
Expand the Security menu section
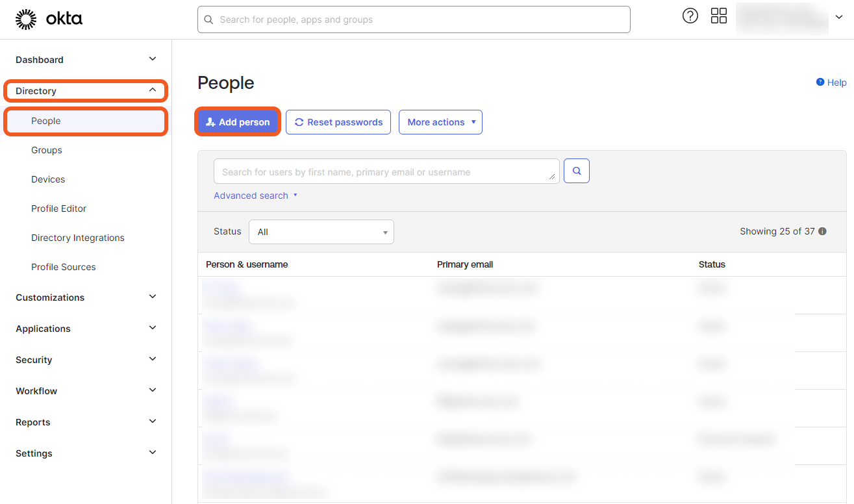coord(153,359)
